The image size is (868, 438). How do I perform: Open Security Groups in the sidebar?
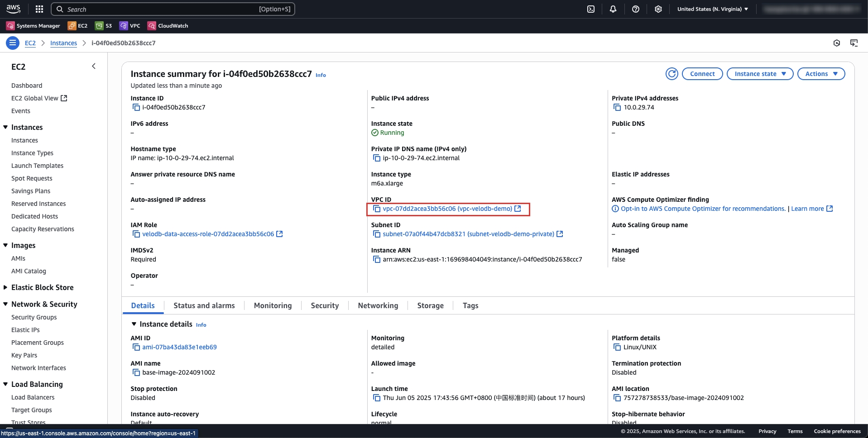34,317
